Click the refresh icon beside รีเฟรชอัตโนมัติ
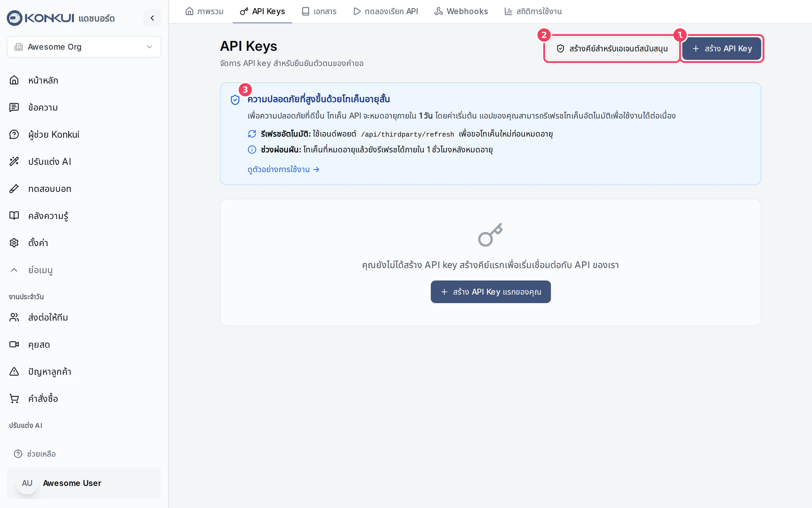Viewport: 812px width, 508px height. [252, 134]
